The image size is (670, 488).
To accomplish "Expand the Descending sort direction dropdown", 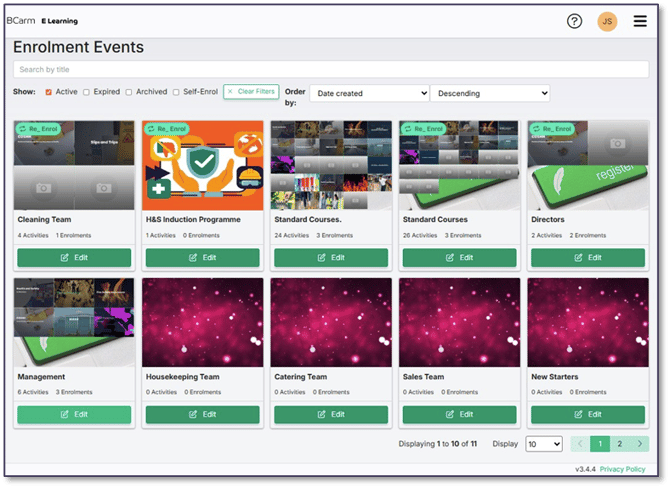I will (490, 93).
